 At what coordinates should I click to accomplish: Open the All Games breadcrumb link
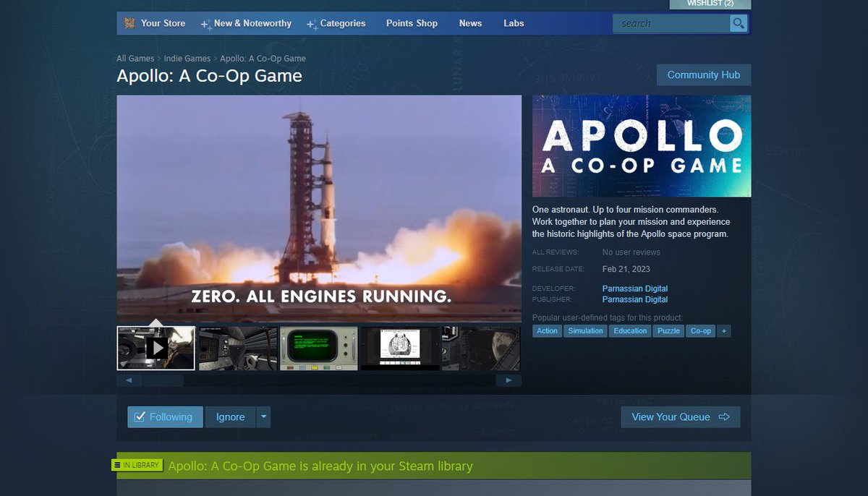[135, 59]
